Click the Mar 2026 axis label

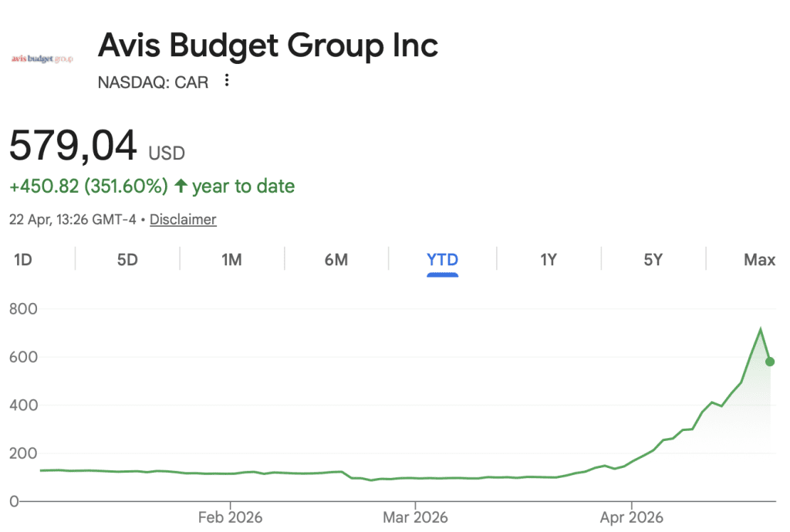pyautogui.click(x=415, y=517)
